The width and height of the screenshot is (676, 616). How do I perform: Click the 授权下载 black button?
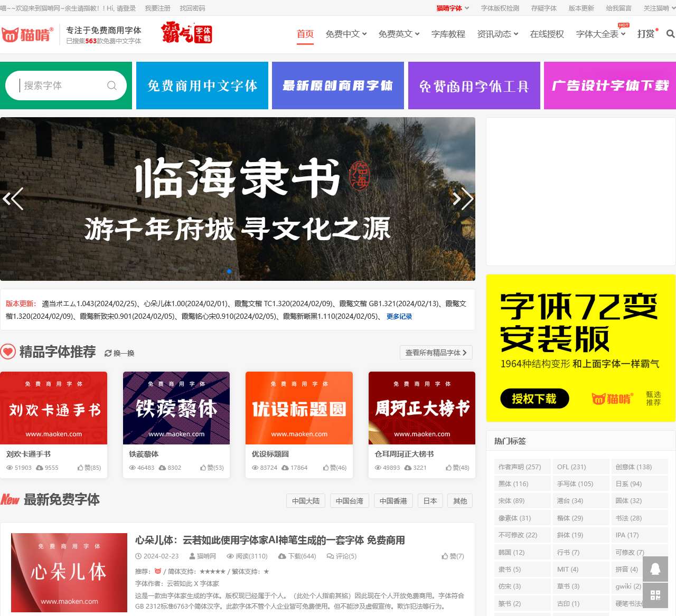click(534, 399)
